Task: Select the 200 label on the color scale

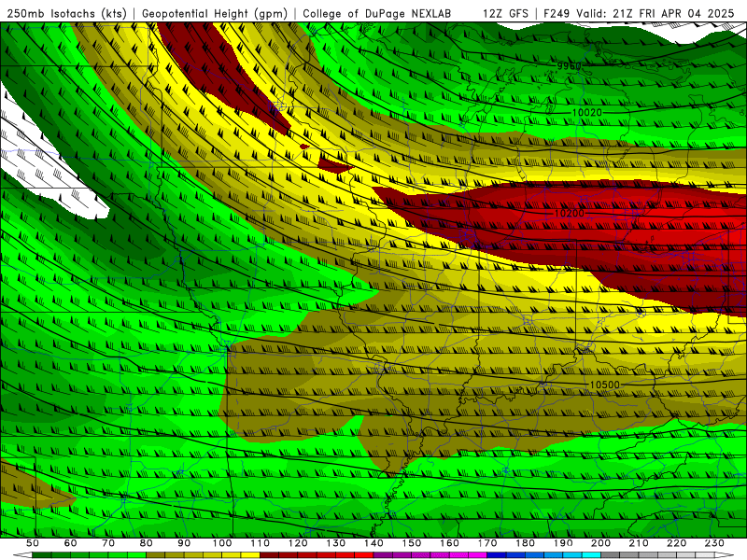Action: [x=600, y=543]
